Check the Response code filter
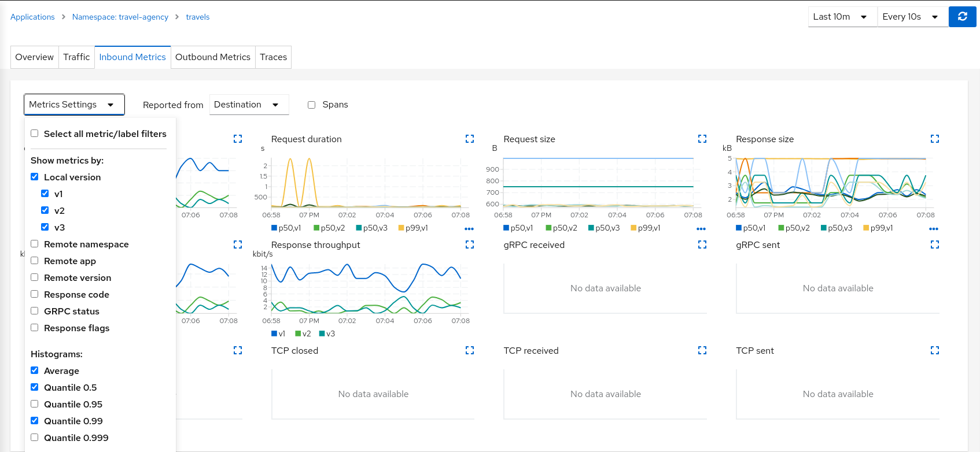Image resolution: width=980 pixels, height=452 pixels. [x=35, y=294]
